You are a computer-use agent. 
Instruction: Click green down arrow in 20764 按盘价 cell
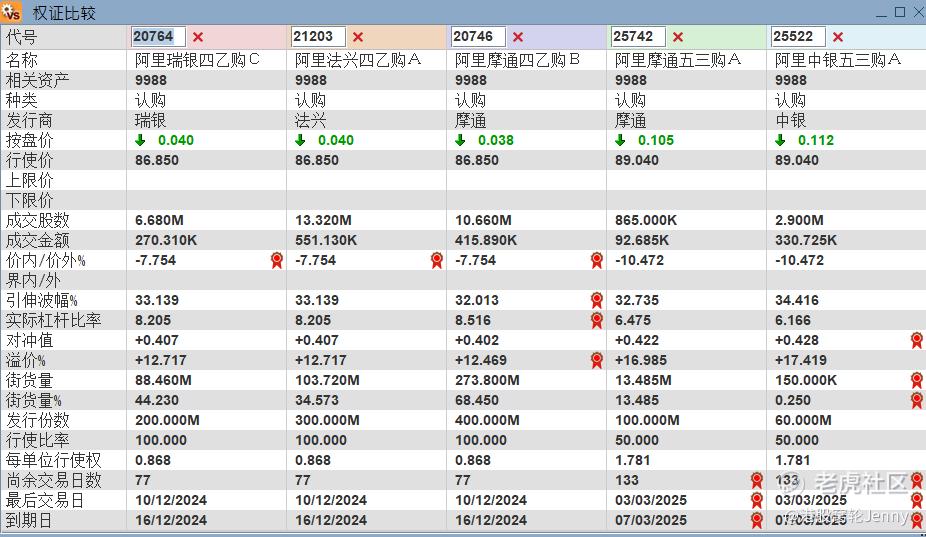click(x=140, y=140)
